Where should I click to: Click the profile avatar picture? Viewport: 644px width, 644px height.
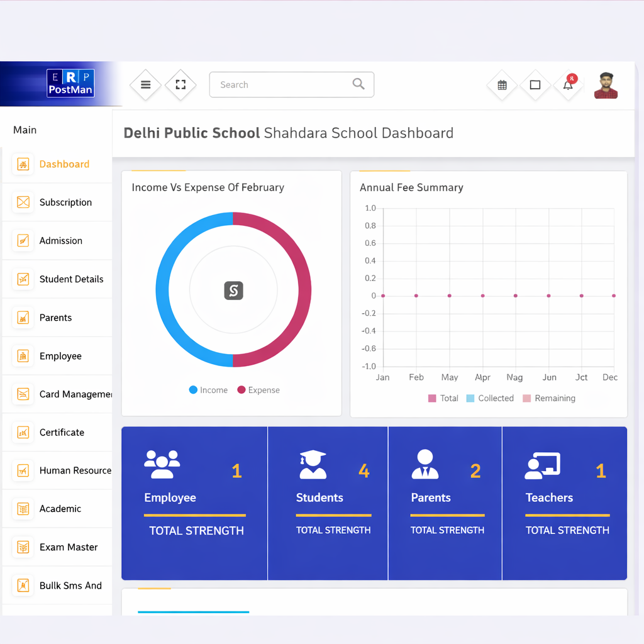click(x=607, y=86)
